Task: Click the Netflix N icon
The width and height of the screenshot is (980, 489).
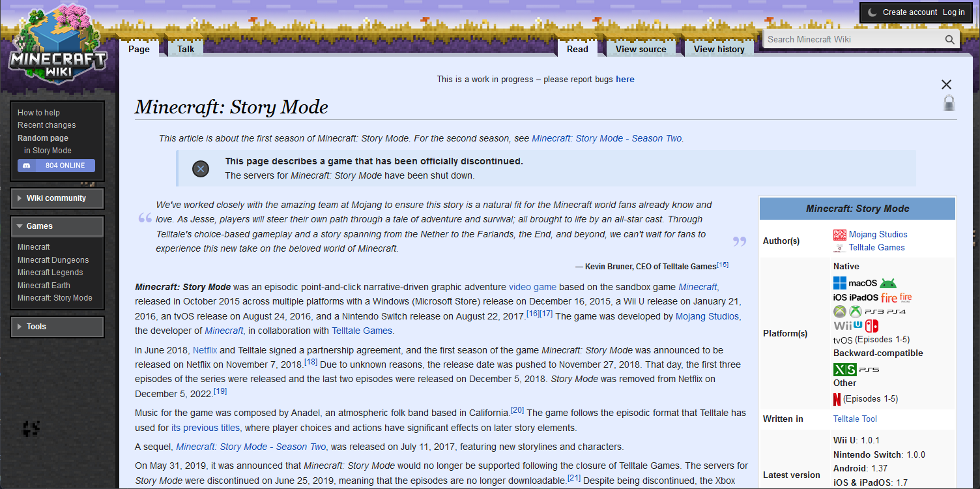Action: click(837, 399)
